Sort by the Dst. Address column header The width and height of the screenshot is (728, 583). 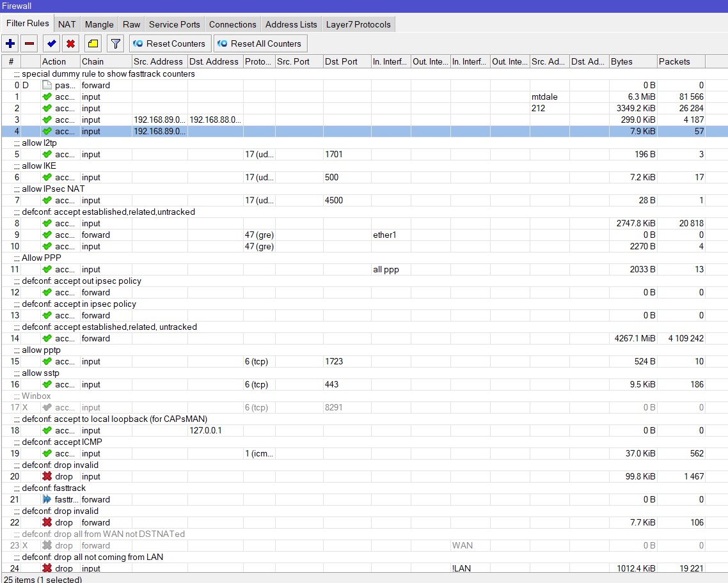(x=215, y=61)
